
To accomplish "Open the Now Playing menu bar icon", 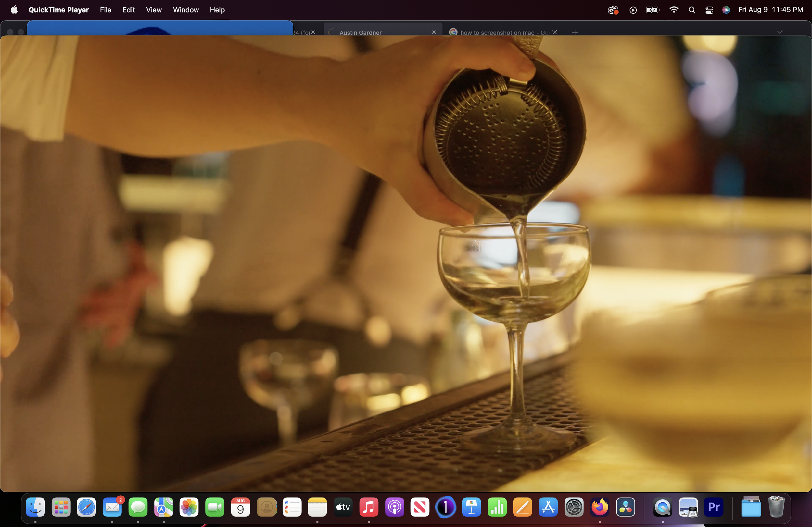I will point(633,10).
